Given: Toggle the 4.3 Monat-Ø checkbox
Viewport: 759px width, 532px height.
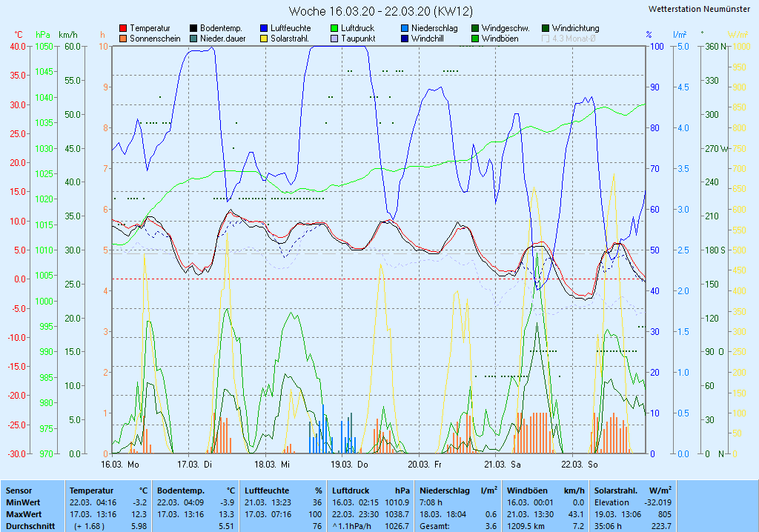Looking at the screenshot, I should 546,39.
